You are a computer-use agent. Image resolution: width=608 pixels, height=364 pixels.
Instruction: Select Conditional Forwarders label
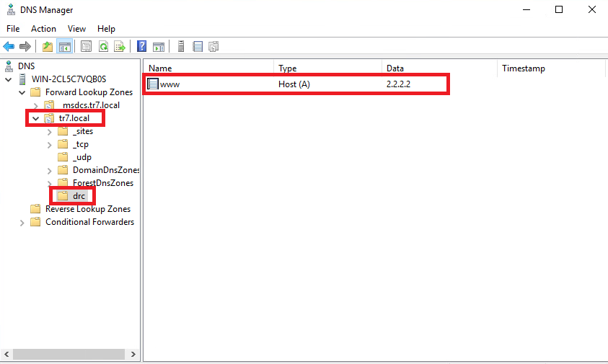89,222
